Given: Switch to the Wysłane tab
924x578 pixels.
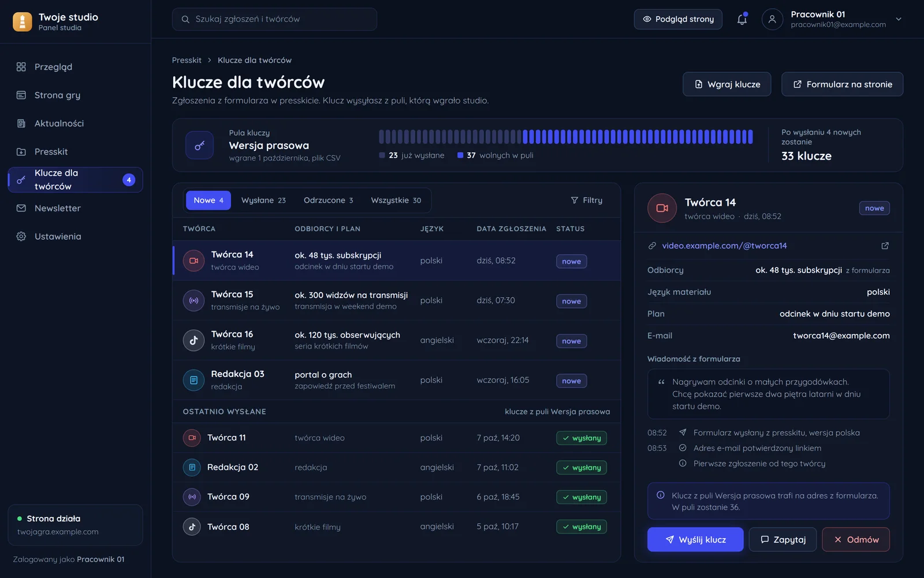Looking at the screenshot, I should tap(263, 200).
